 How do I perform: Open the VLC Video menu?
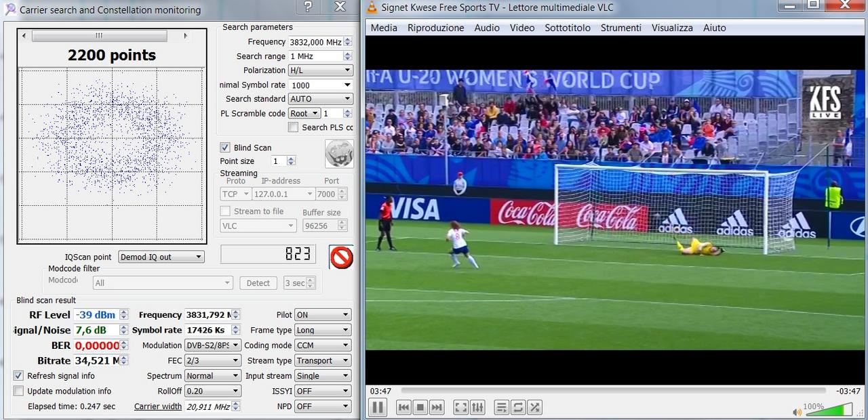click(522, 28)
